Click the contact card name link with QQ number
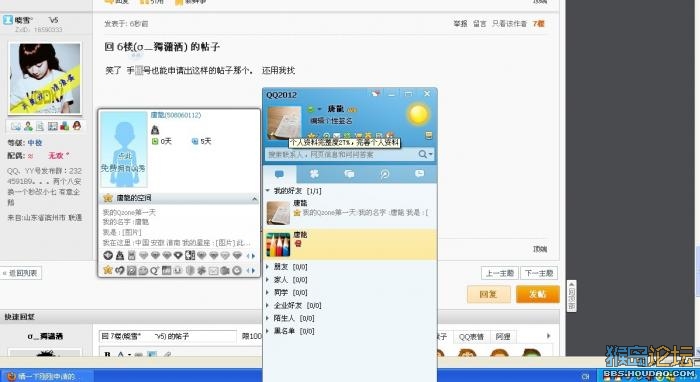This screenshot has width=700, height=382. [x=175, y=115]
